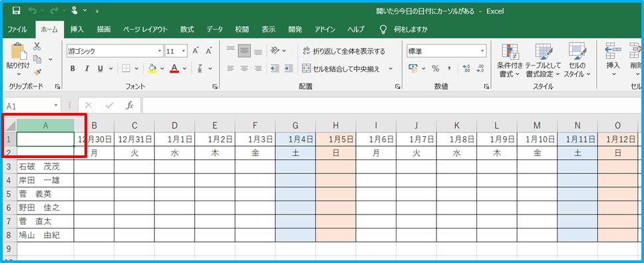644x263 pixels.
Task: Toggle Italic formatting
Action: click(x=86, y=68)
